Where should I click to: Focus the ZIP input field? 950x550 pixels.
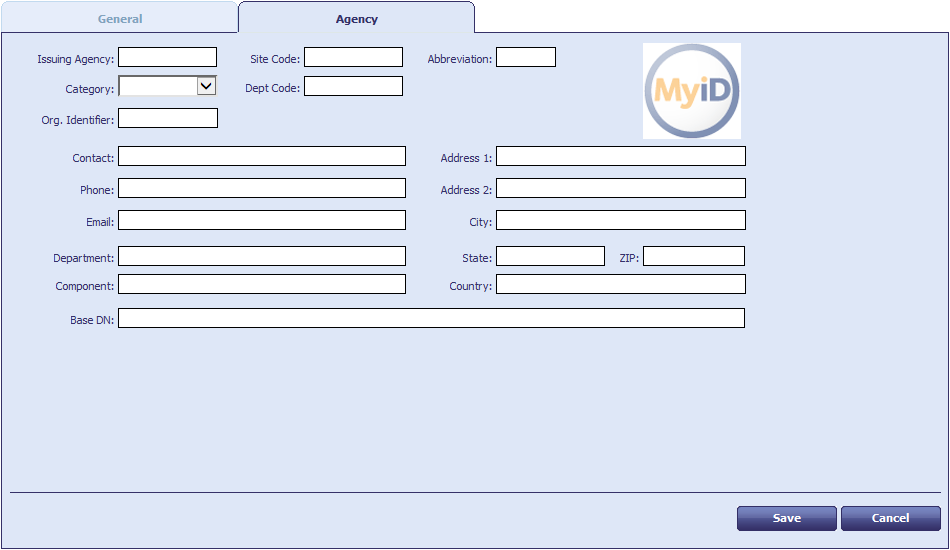[694, 256]
